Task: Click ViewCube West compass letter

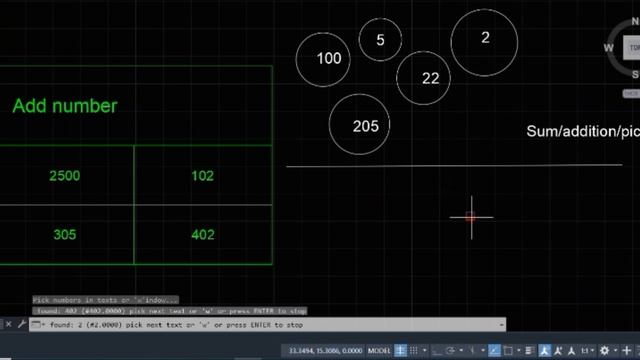Action: [609, 48]
